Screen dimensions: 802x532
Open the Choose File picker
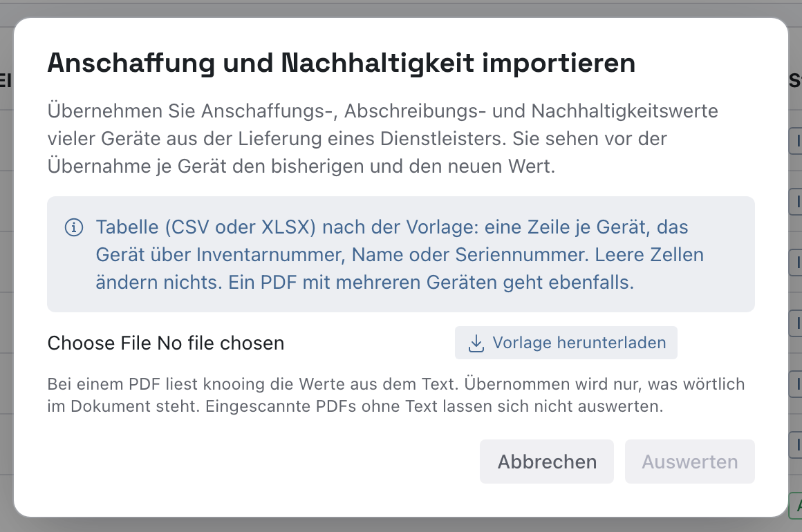point(166,343)
